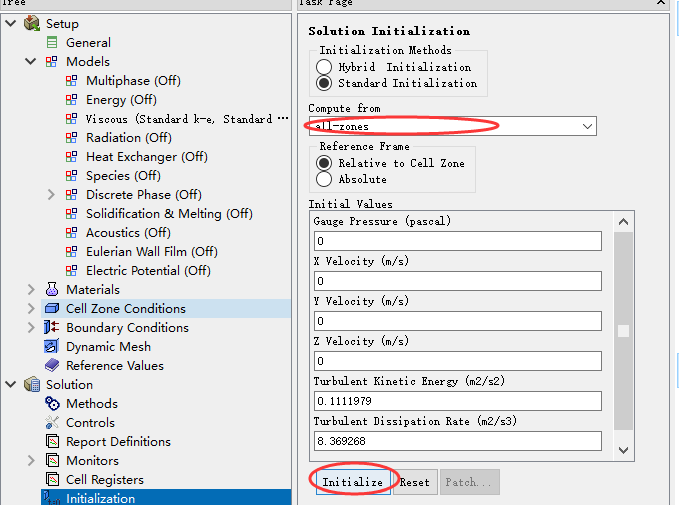Select Standard Initialization radio button
This screenshot has width=679, height=505.
(x=324, y=83)
